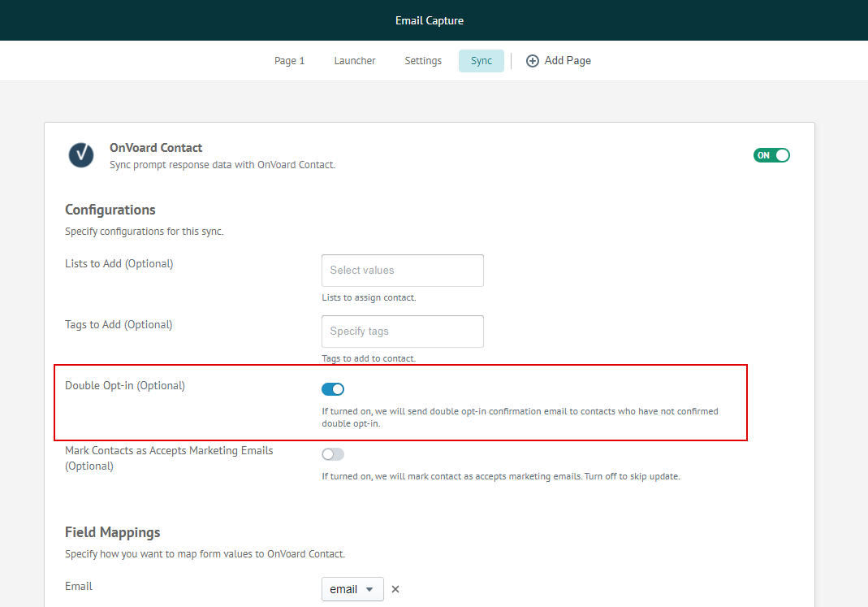Click the Tags to Add (Optional) label
Image resolution: width=868 pixels, height=607 pixels.
[x=119, y=324]
